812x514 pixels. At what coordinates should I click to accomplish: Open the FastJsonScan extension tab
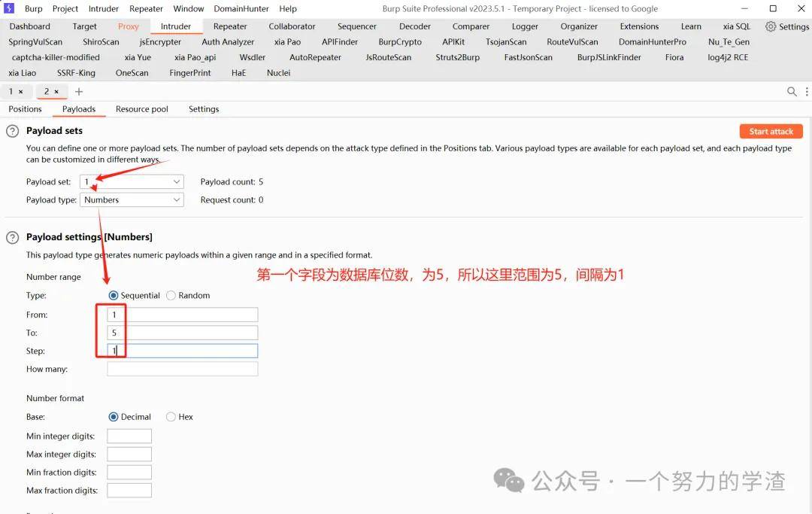[x=529, y=57]
